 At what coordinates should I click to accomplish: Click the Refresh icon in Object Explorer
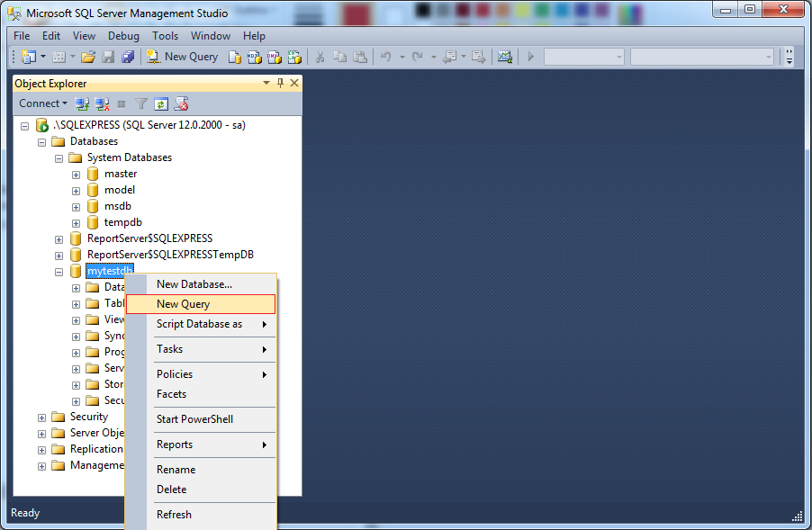[x=161, y=104]
